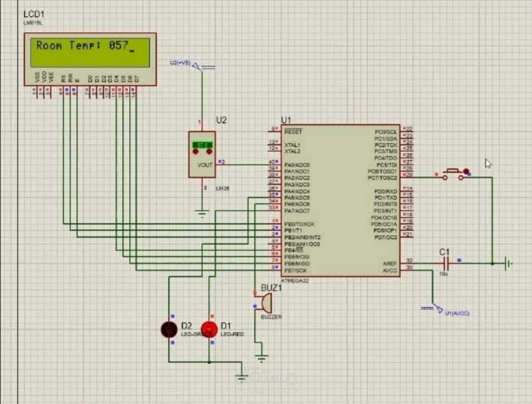532x404 pixels.
Task: Select the red LED D1
Action: [209, 329]
